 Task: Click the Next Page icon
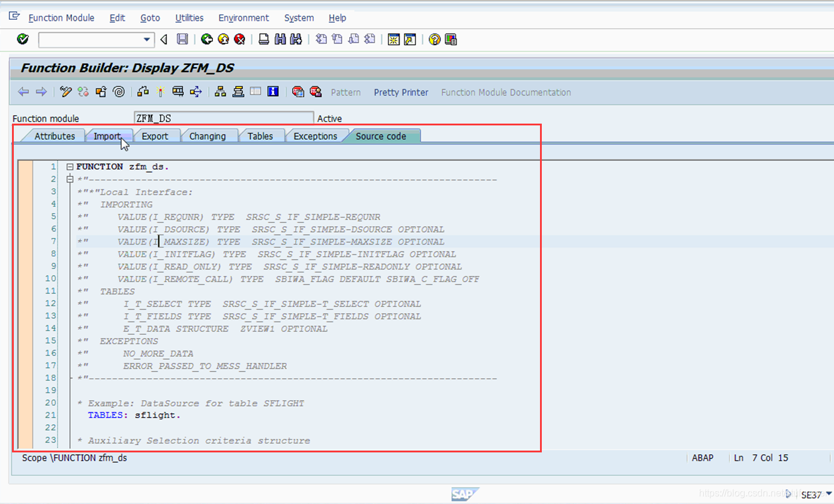[x=353, y=40]
